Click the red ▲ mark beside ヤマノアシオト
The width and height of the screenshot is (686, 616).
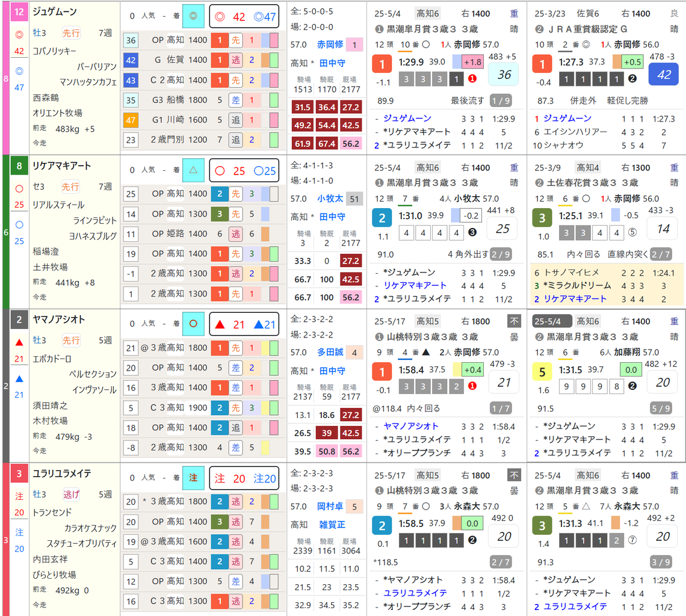pos(19,342)
